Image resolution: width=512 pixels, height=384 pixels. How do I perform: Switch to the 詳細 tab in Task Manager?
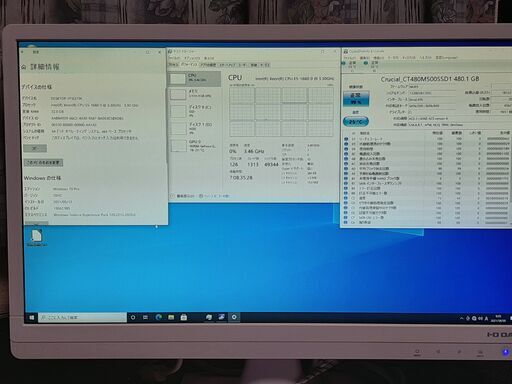(x=254, y=65)
